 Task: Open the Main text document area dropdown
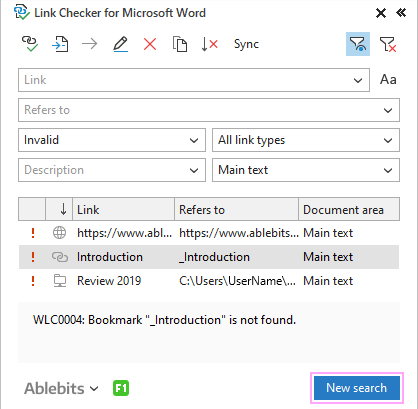(x=306, y=170)
